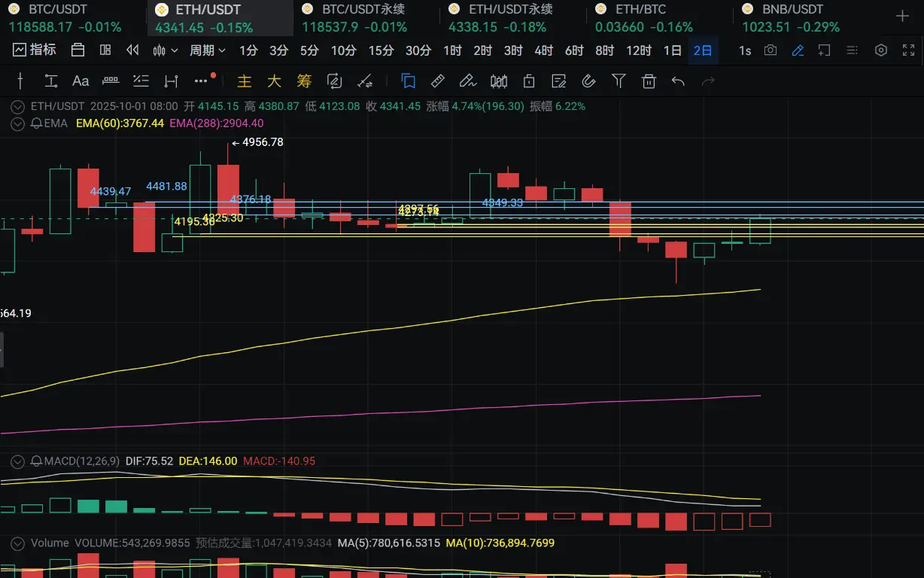Open chart settings hexagon icon
This screenshot has width=924, height=578.
pyautogui.click(x=881, y=50)
